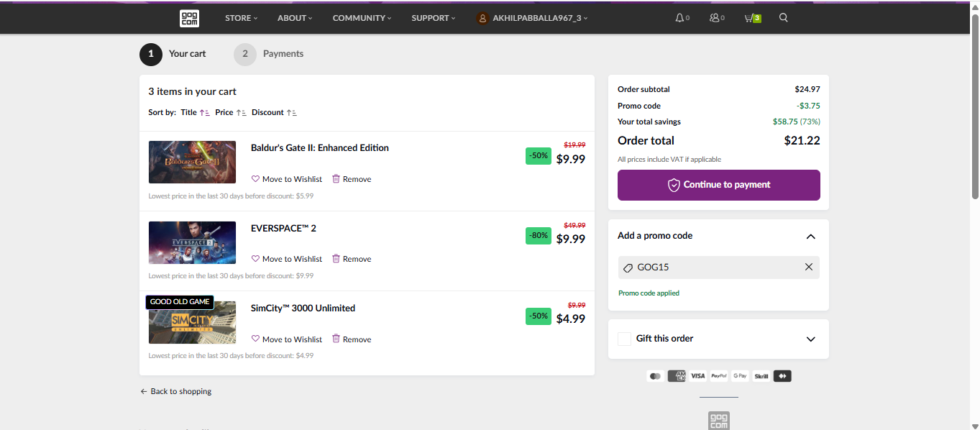The image size is (980, 430).
Task: Open the shopping cart icon
Action: 749,18
